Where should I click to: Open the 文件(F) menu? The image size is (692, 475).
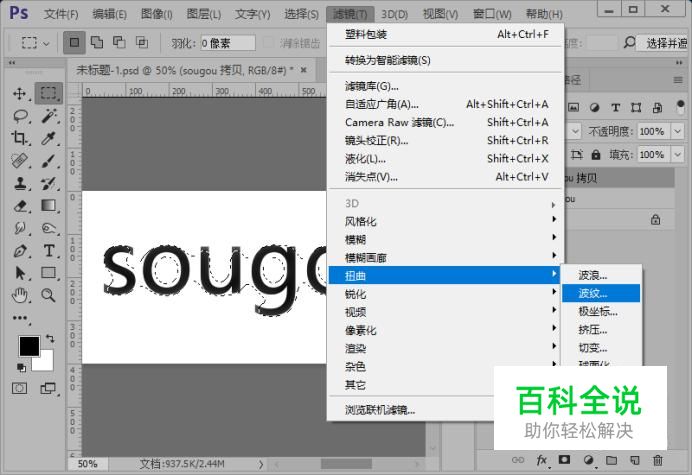tap(61, 15)
